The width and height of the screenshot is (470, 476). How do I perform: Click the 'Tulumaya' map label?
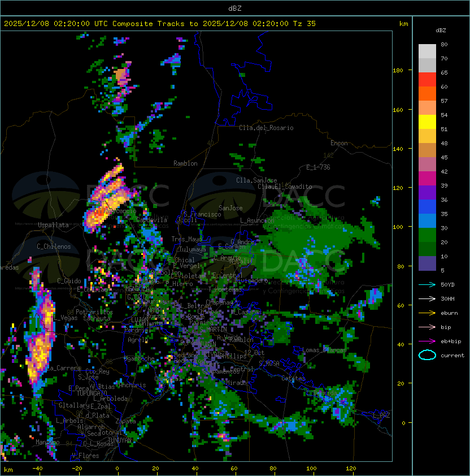pos(193,249)
